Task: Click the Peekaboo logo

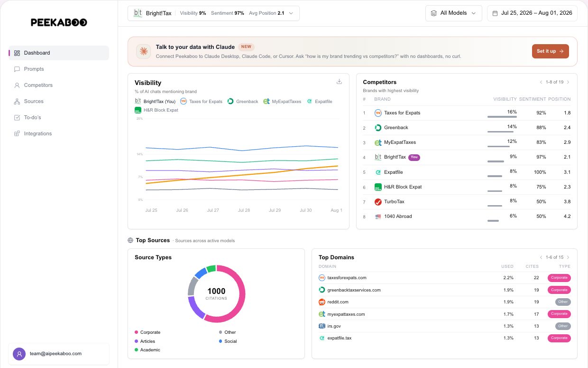Action: 59,22
